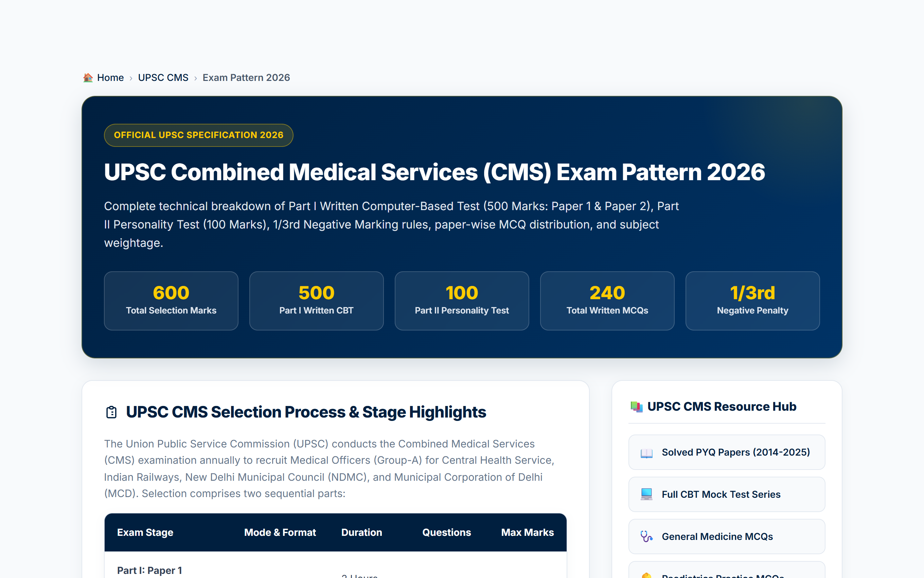Select the 100 Part II Personality Test card

462,301
